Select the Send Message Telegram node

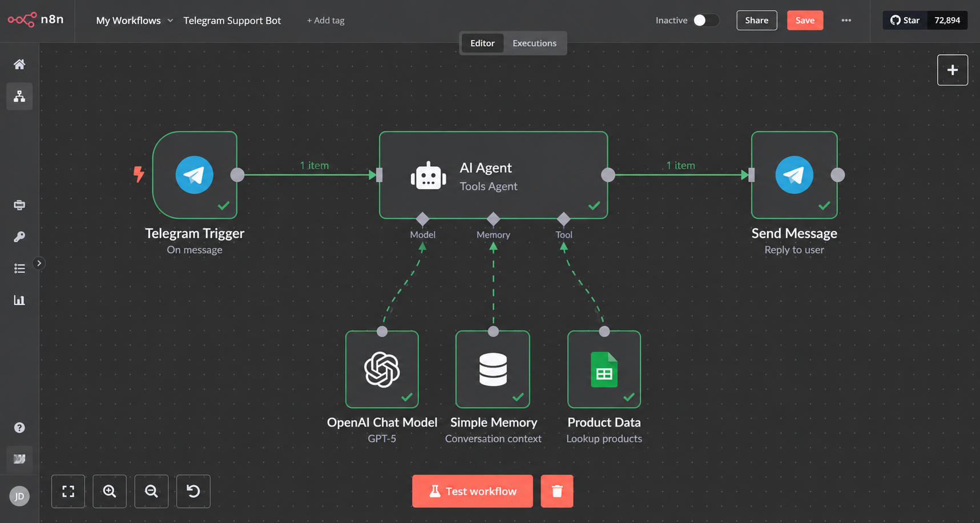coord(795,175)
